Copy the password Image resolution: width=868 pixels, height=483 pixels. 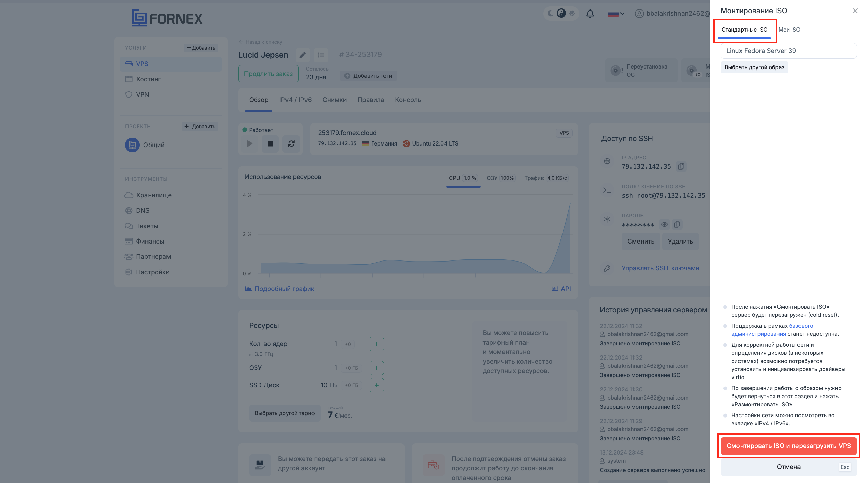[677, 224]
